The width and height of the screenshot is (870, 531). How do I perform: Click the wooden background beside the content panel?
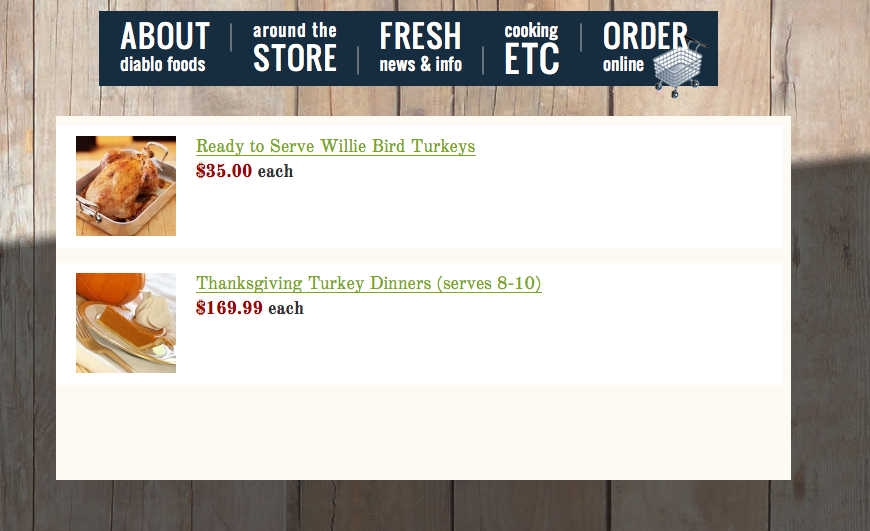(828, 300)
